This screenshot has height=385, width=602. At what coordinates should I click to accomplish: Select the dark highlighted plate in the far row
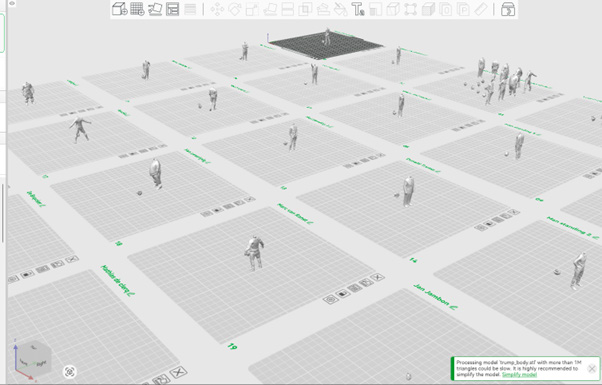[326, 46]
